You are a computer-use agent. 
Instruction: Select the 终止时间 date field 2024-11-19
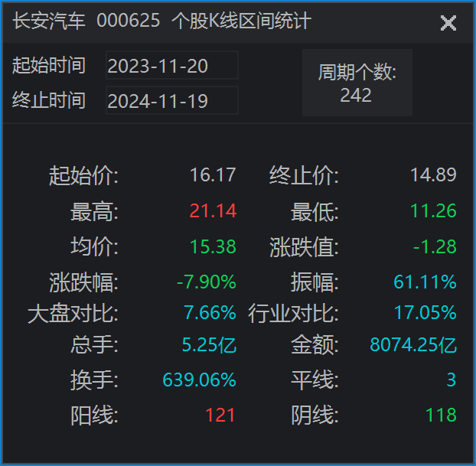click(x=172, y=100)
